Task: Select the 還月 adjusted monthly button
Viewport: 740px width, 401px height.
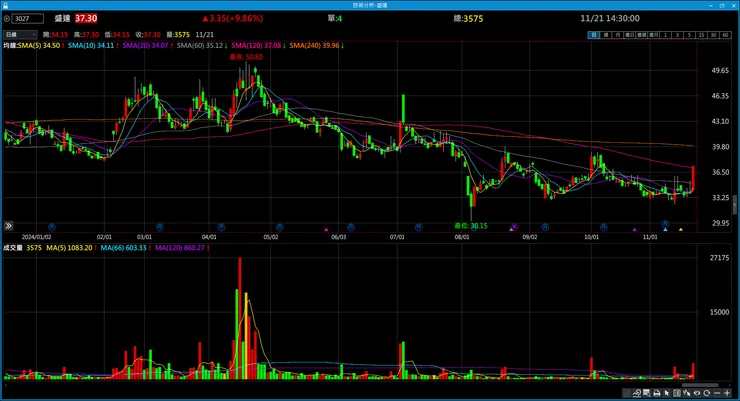Action: (x=654, y=35)
